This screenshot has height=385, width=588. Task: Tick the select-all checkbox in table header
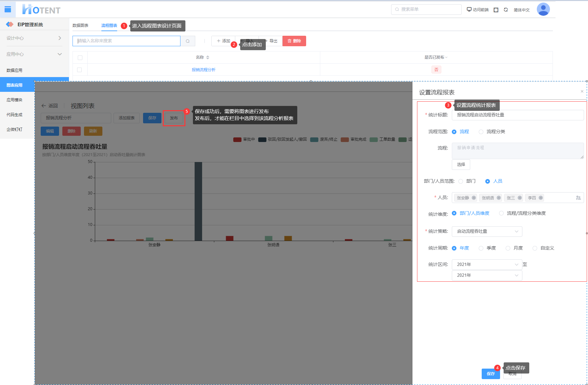(80, 58)
